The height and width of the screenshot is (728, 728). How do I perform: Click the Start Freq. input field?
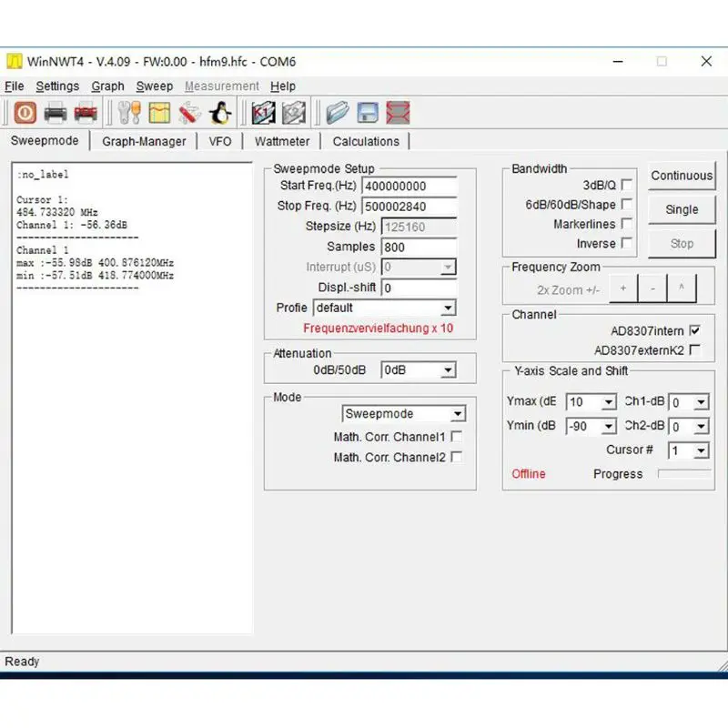408,186
